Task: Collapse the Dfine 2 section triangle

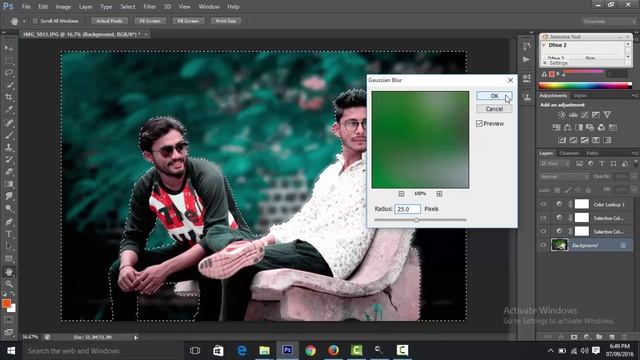Action: 544,45
